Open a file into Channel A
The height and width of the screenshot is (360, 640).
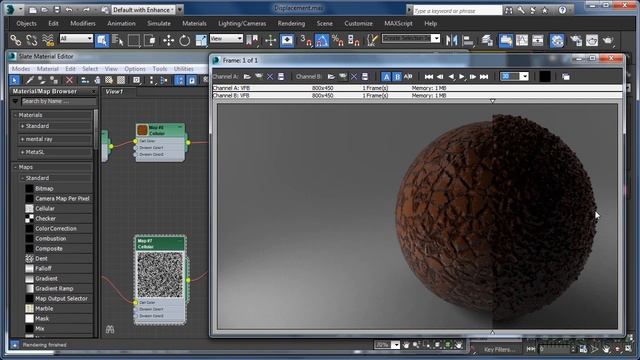pos(247,76)
